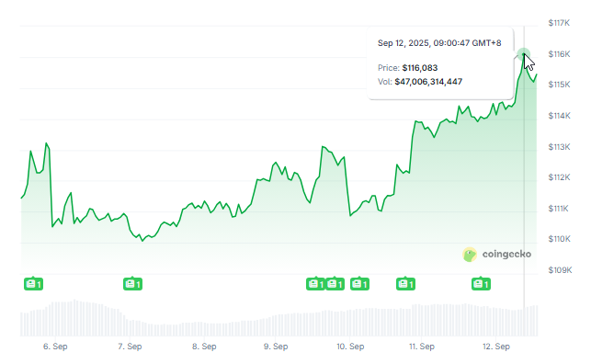Open first news marker after 9. Sep

315,283
